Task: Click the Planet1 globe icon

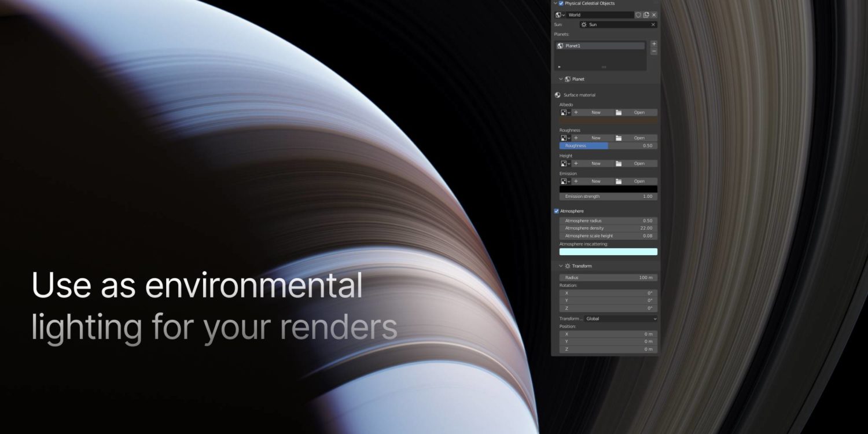Action: click(x=560, y=46)
